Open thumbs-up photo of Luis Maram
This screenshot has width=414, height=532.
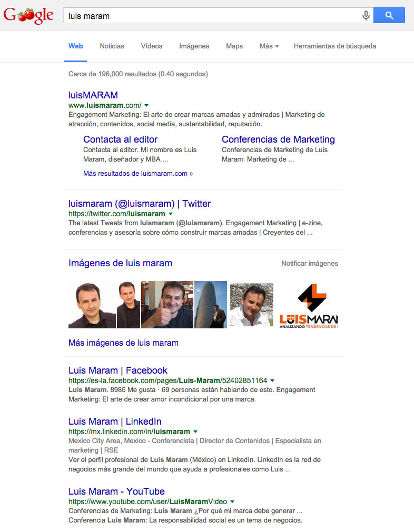coord(167,305)
